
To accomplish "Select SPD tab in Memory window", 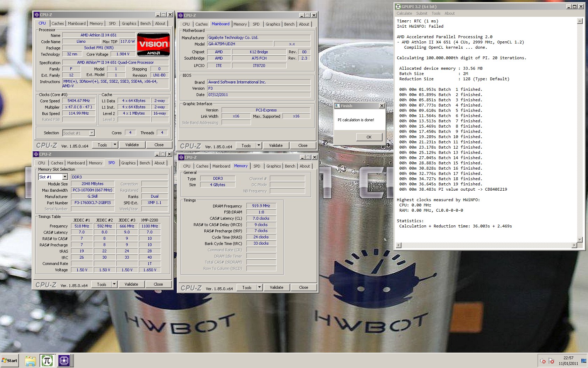I will tap(257, 166).
